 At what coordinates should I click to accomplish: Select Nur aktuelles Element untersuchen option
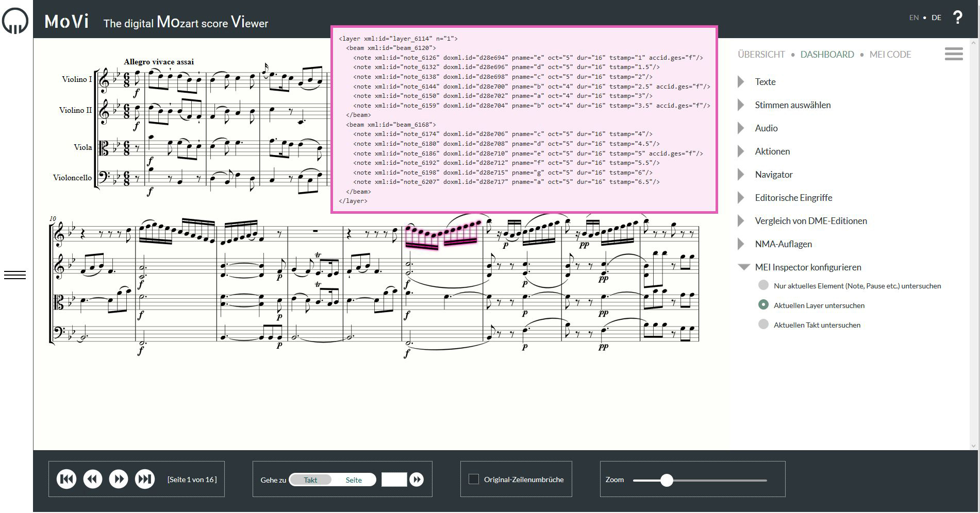[763, 285]
